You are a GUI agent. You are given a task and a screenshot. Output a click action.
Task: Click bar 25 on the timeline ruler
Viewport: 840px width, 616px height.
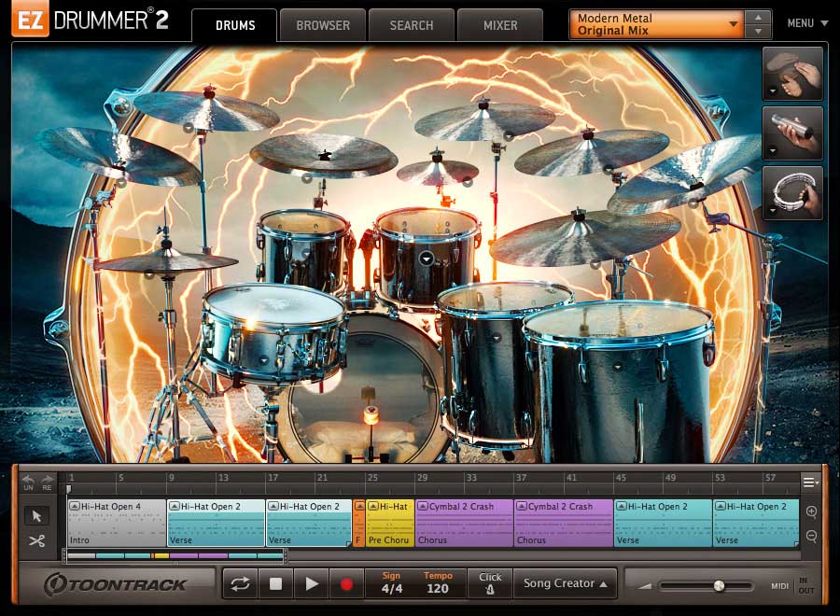click(x=371, y=477)
